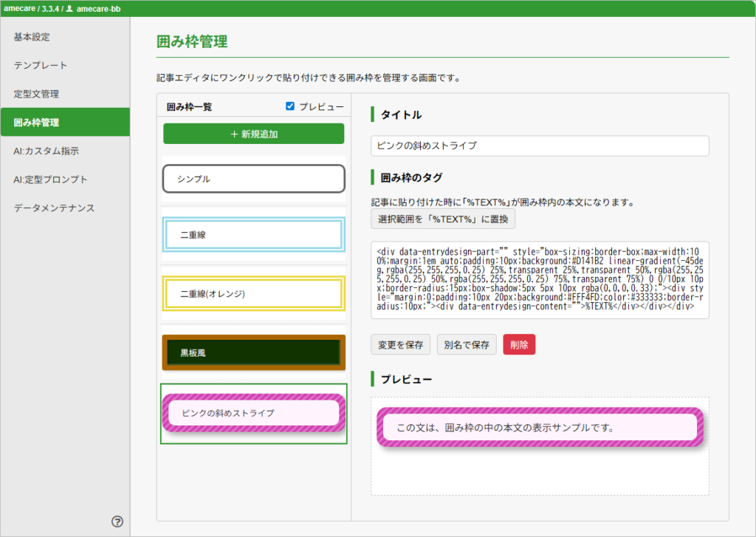Pick the 黒板風 blackboard frame preset
This screenshot has width=756, height=537.
click(254, 352)
